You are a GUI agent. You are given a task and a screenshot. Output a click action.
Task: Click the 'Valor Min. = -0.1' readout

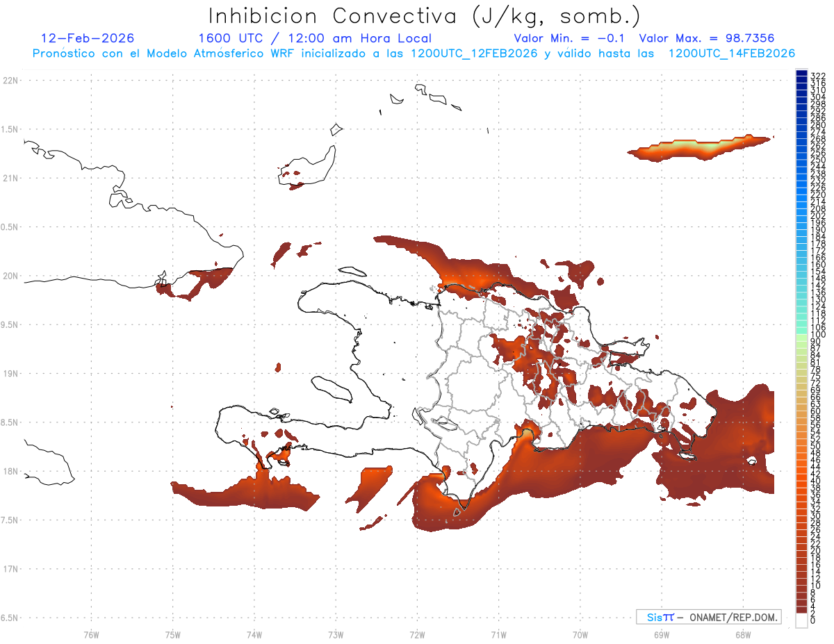569,38
